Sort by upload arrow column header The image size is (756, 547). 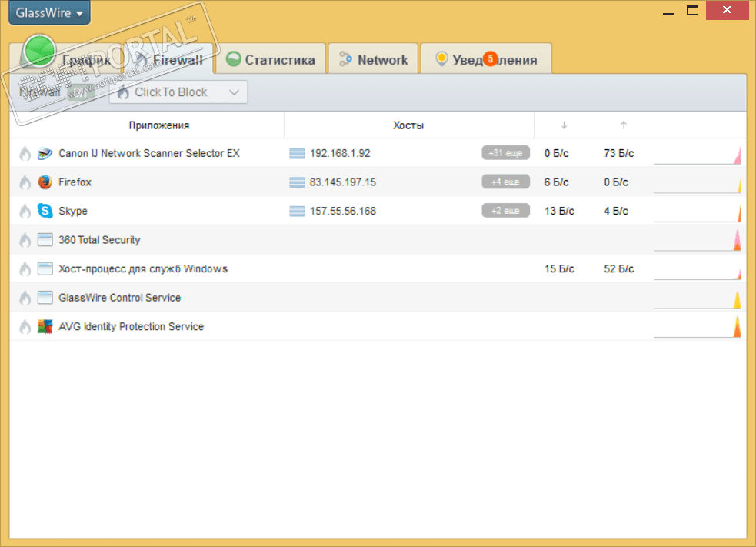click(624, 125)
